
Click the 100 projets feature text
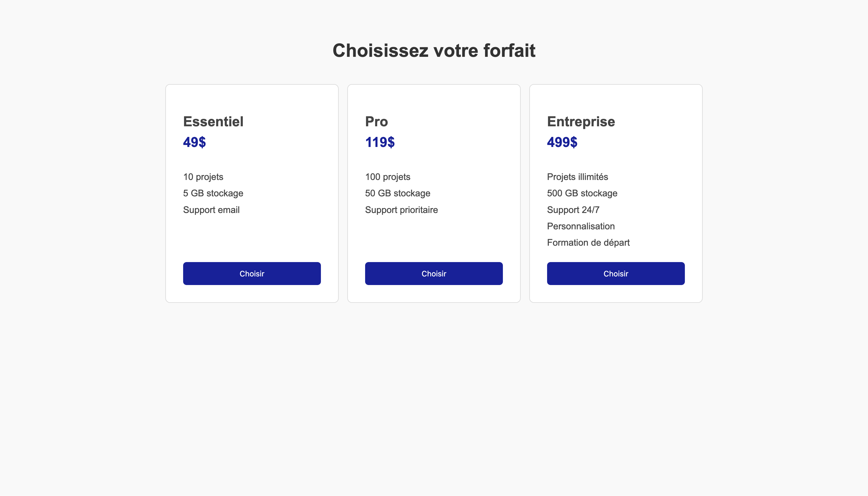388,177
